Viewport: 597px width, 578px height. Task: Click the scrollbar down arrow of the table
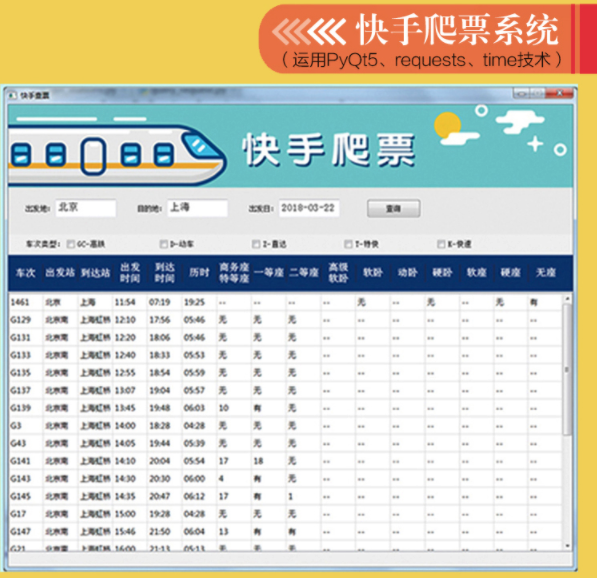(567, 546)
